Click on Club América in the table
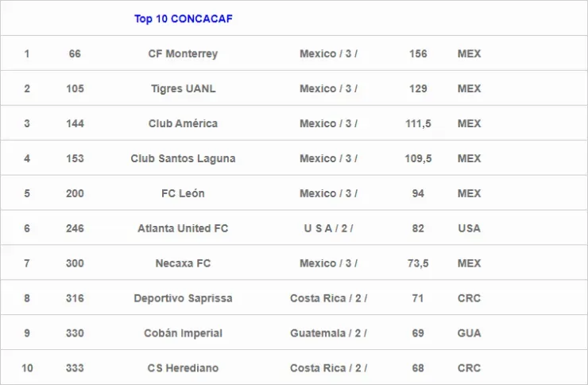Screen dimensions: 588x385 tap(183, 124)
